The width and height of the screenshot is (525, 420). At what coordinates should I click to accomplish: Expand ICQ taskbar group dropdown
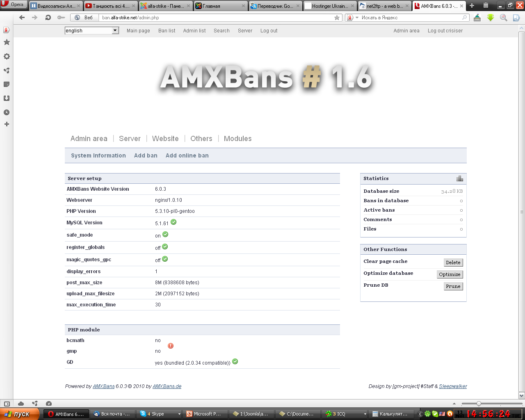point(365,414)
